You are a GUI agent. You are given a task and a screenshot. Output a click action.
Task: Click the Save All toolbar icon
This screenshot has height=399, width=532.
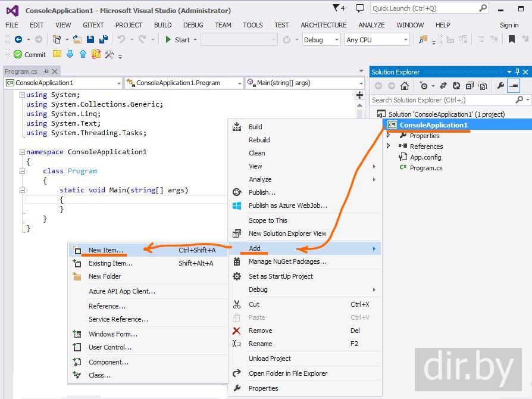point(103,39)
